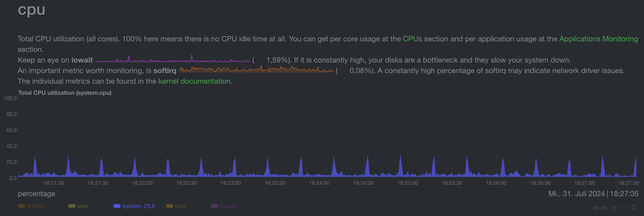
Task: Click the orange softirq sparkline
Action: pos(256,70)
